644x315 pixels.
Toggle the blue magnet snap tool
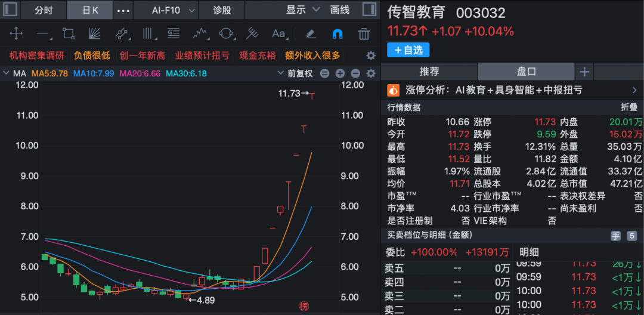click(x=337, y=33)
